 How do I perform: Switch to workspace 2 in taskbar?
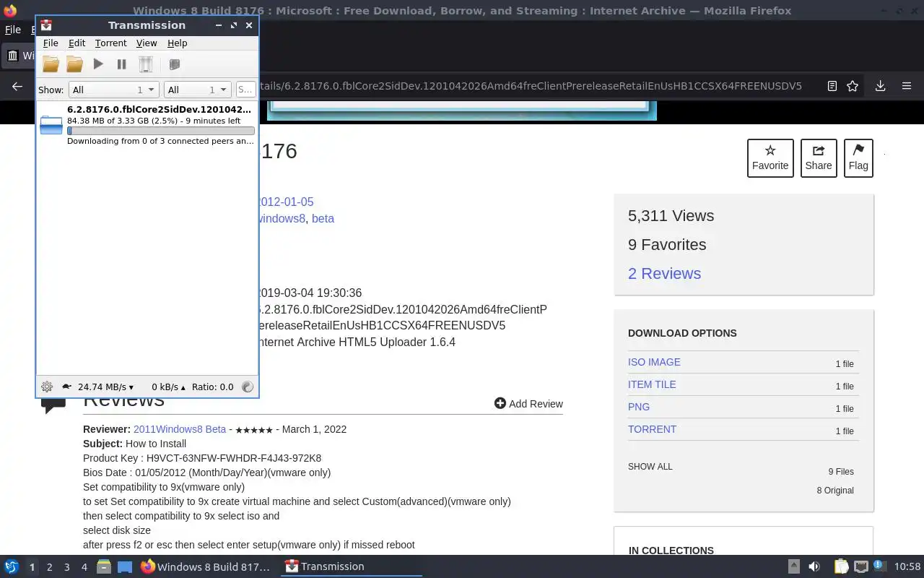coord(49,567)
